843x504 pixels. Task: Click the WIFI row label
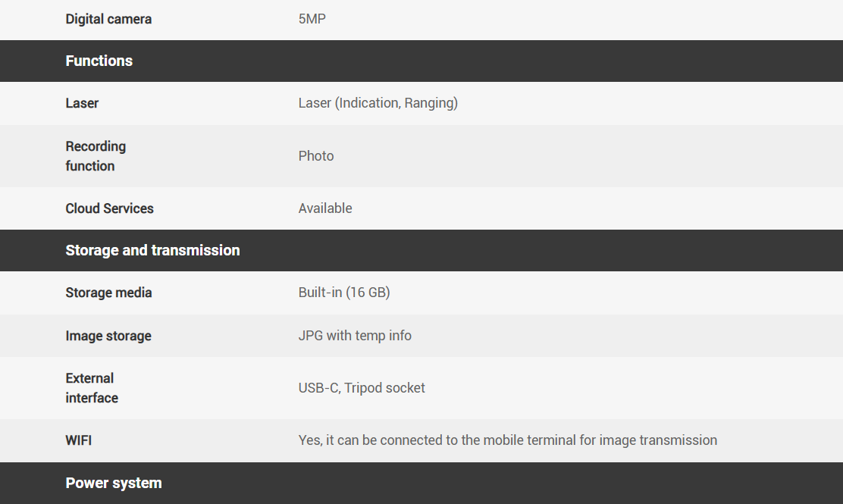tap(79, 440)
